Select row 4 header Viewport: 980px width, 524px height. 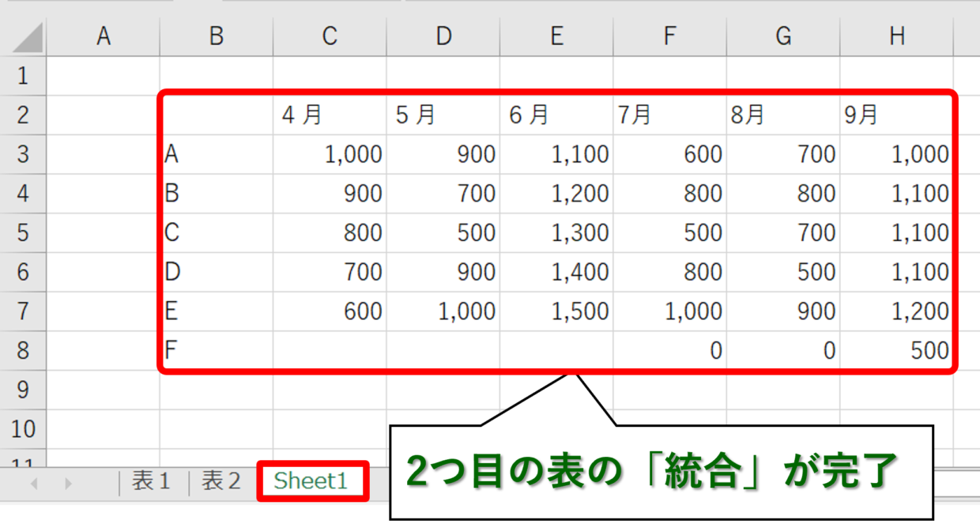click(23, 194)
